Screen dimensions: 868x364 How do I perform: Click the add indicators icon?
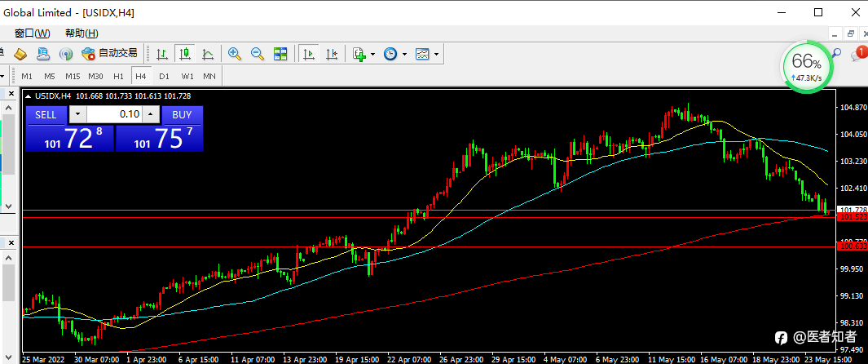pyautogui.click(x=359, y=54)
